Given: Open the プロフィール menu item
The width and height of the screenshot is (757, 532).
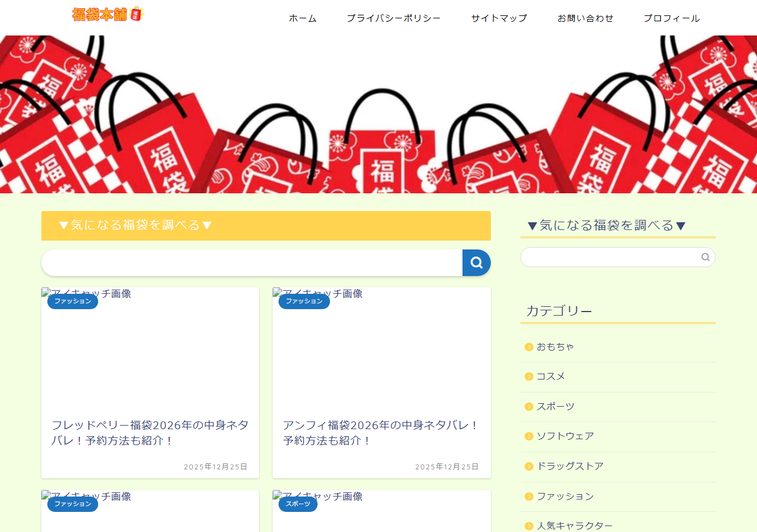Looking at the screenshot, I should tap(672, 18).
